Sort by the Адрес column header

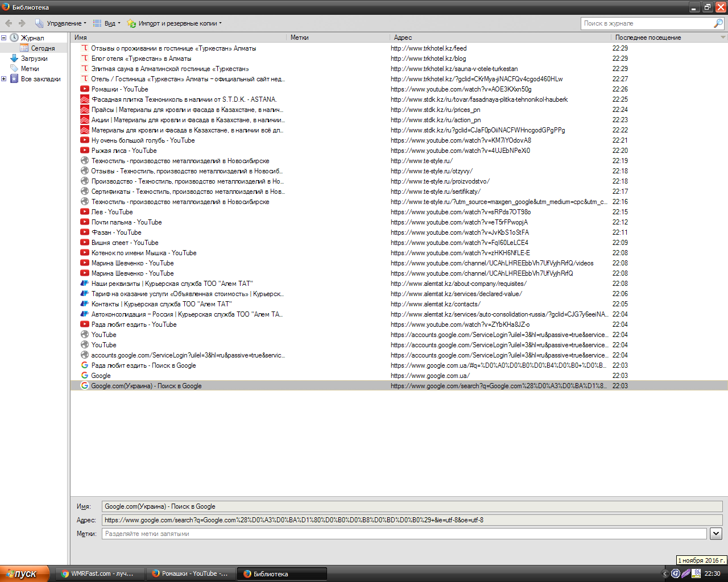point(500,38)
